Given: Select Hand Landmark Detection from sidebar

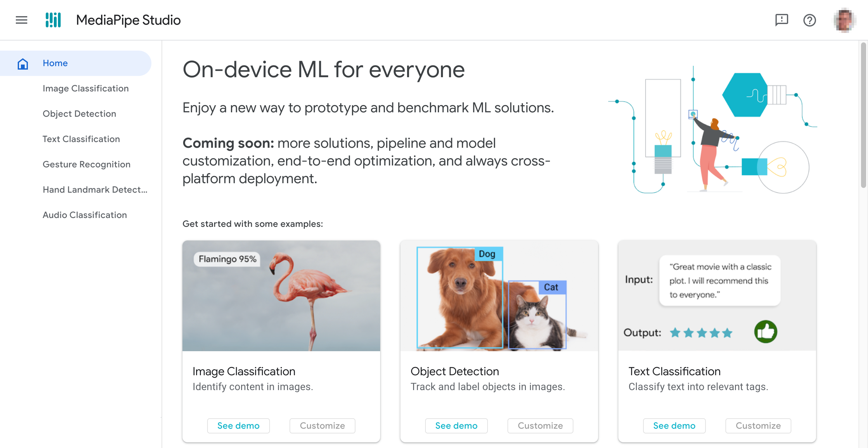Looking at the screenshot, I should pyautogui.click(x=94, y=189).
